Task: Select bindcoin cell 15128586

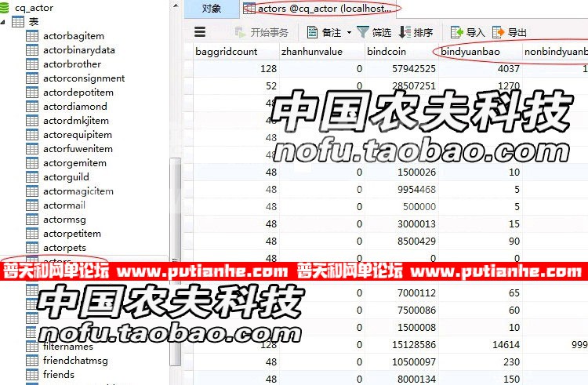Action: pyautogui.click(x=401, y=345)
